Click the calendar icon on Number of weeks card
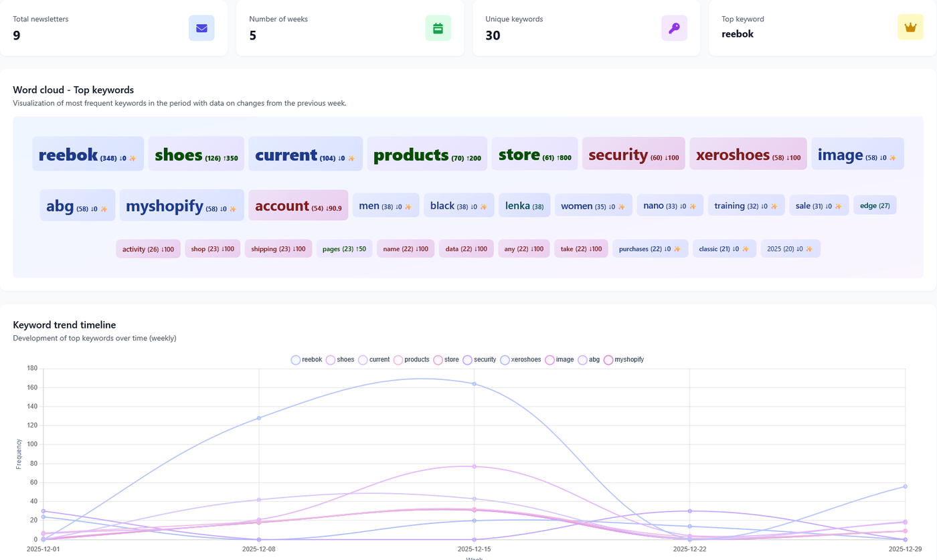Viewport: 937px width, 560px height. [438, 28]
